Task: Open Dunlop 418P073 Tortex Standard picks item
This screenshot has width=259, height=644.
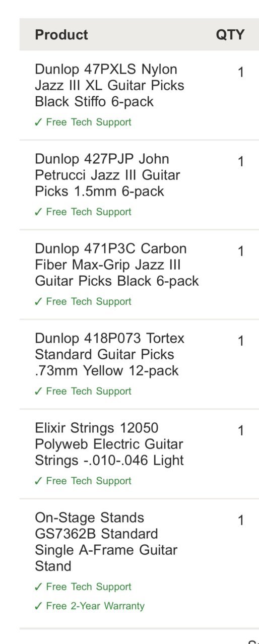Action: point(109,354)
